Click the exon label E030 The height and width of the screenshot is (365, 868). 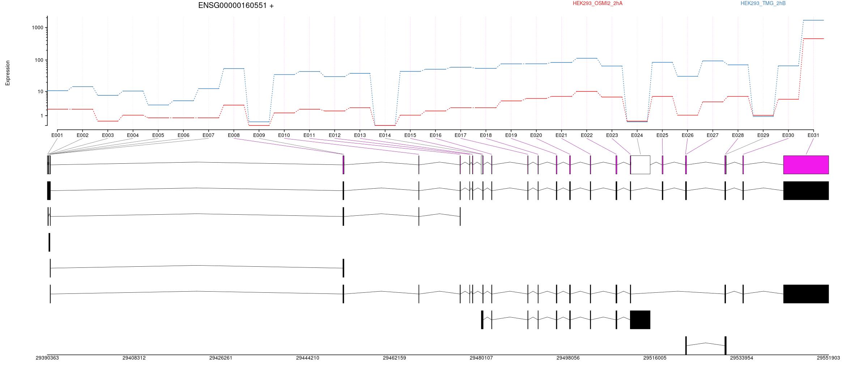(788, 136)
